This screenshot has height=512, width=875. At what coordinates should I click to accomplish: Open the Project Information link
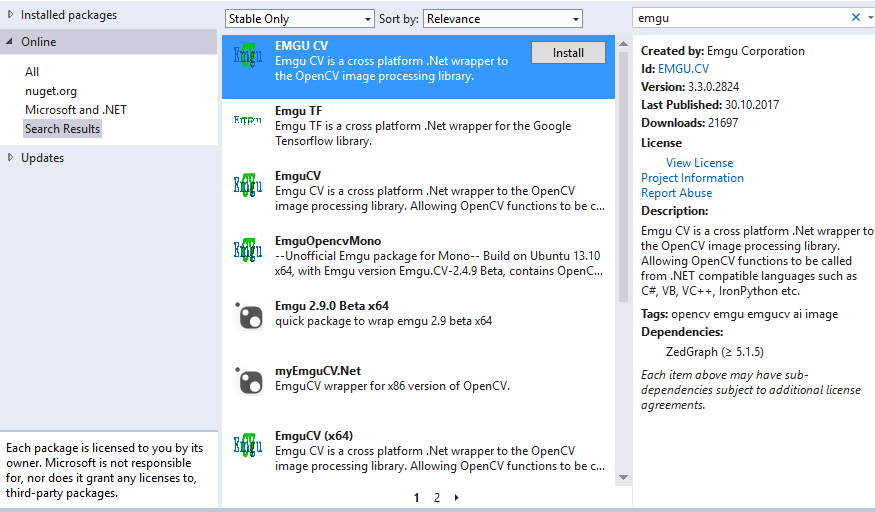pos(692,178)
